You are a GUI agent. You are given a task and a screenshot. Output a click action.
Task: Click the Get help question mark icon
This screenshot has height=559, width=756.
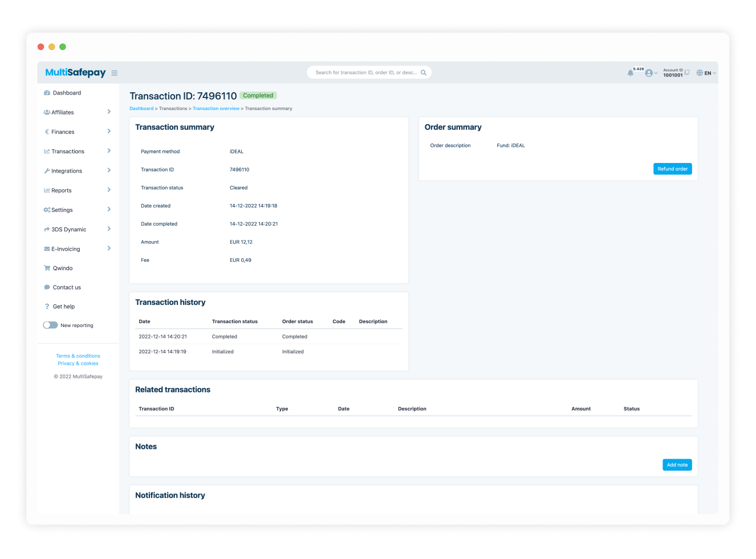tap(47, 307)
